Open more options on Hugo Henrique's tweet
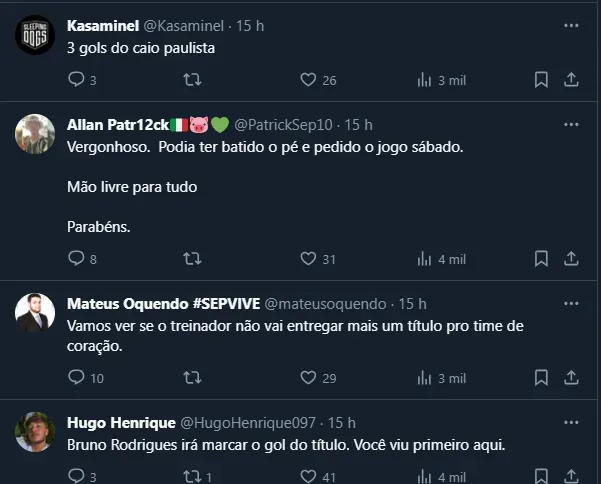The image size is (601, 484). 571,423
